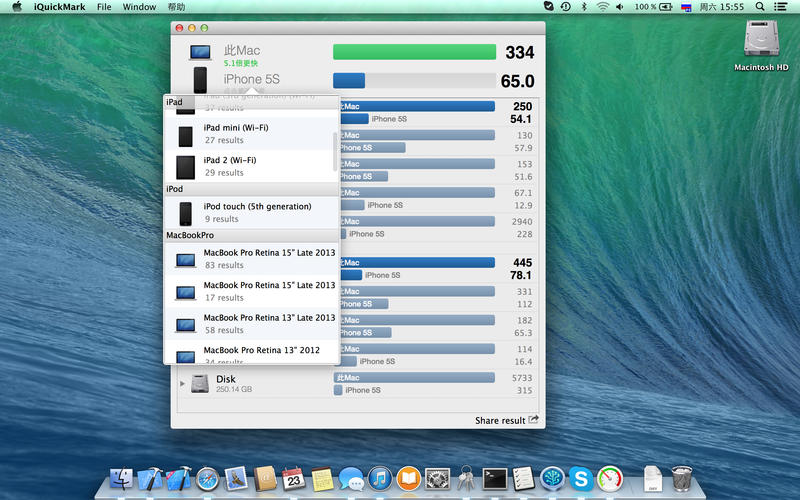The image size is (800, 500).
Task: Click the device list scrollbar
Action: coord(335,152)
